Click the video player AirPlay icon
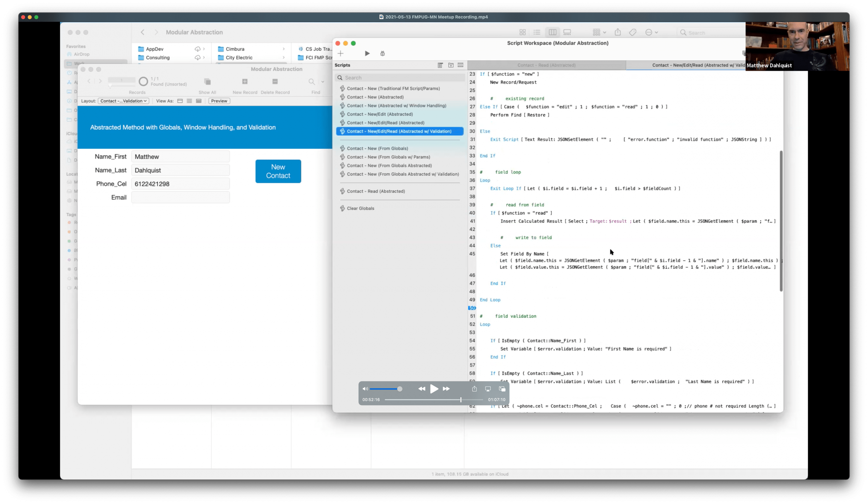 click(x=488, y=389)
